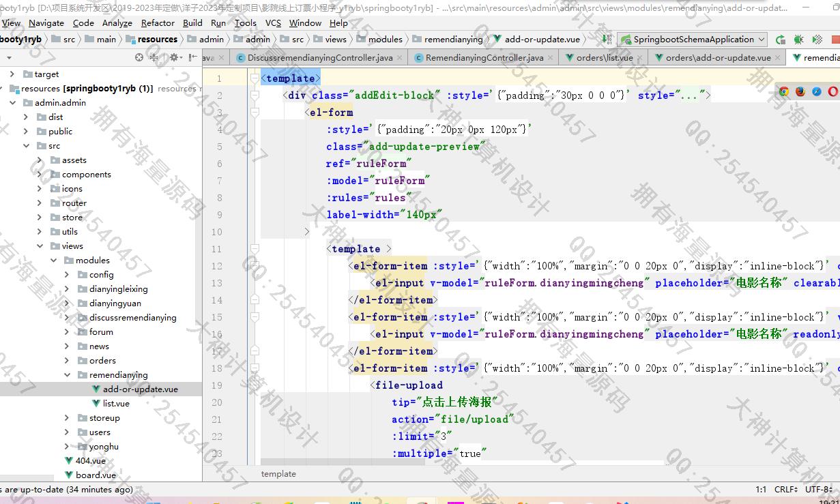Expand the assets folder

tap(40, 160)
